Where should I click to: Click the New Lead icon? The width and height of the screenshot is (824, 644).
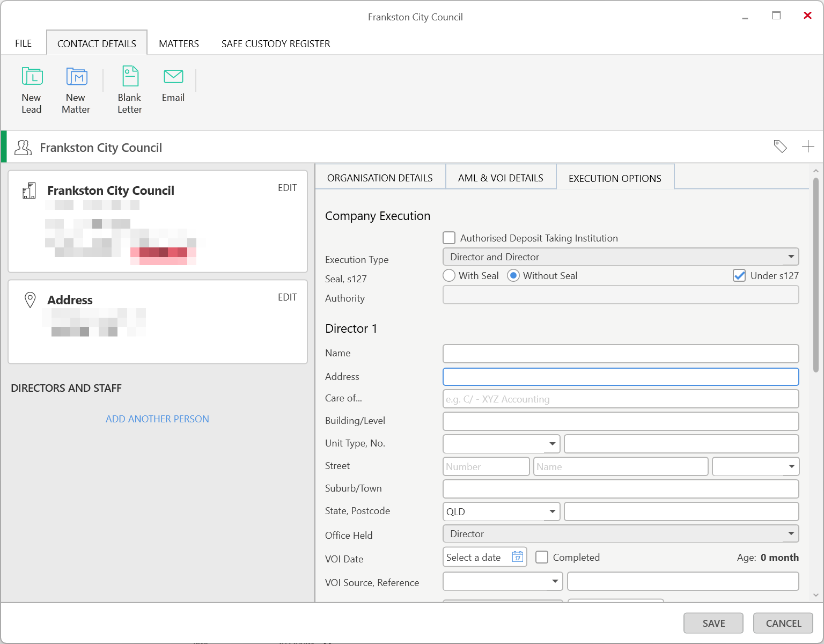click(32, 77)
